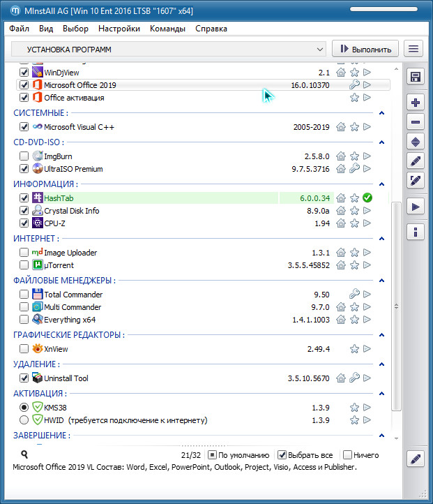
Task: Click the star icon for XnView
Action: click(354, 349)
